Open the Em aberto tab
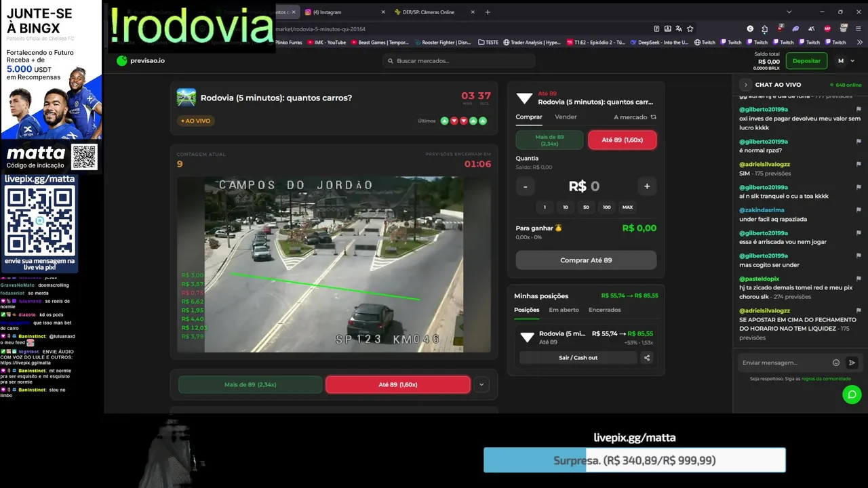Screen dimensions: 868x488 click(564, 310)
